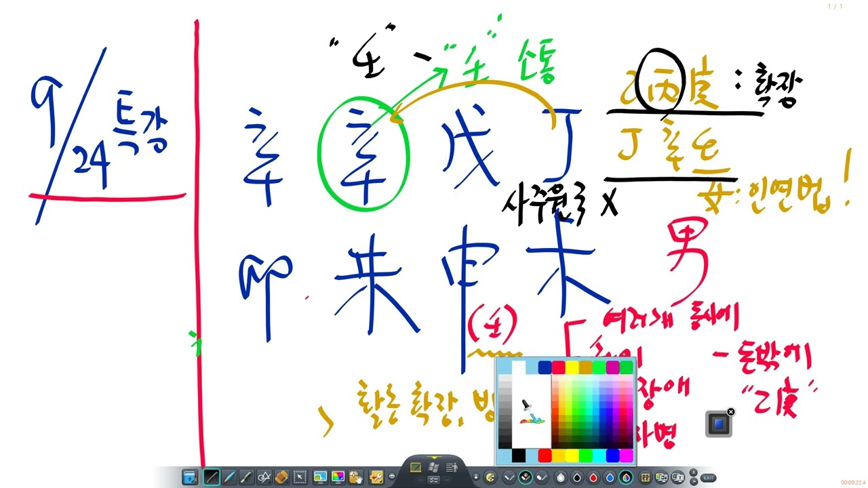This screenshot has height=488, width=868.
Task: Open the rainbow color palette button
Action: click(338, 477)
